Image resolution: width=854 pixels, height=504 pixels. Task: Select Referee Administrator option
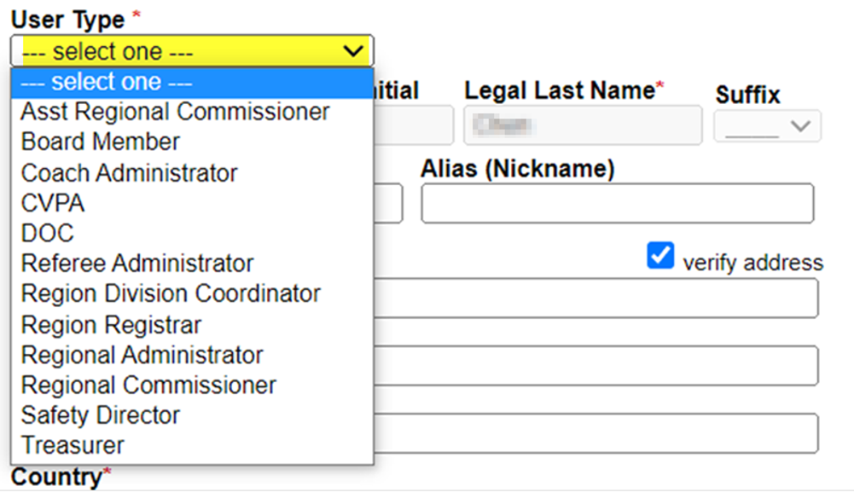[137, 264]
